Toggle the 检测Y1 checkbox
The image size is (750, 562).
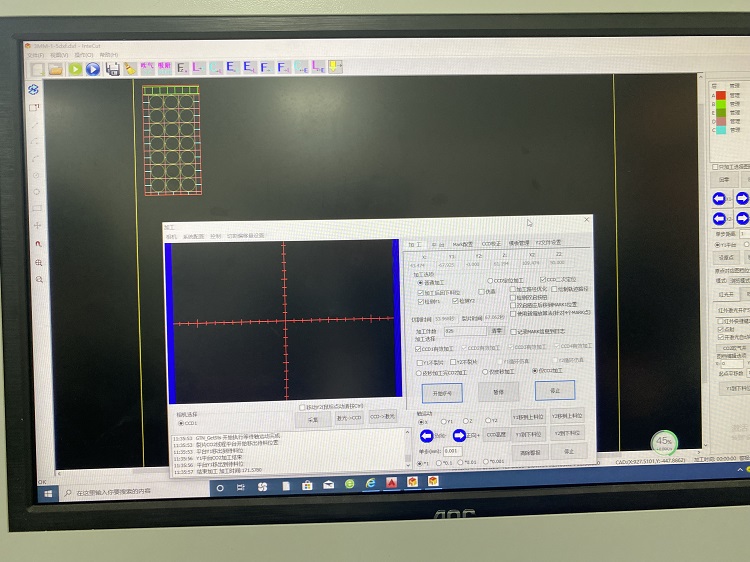click(421, 301)
